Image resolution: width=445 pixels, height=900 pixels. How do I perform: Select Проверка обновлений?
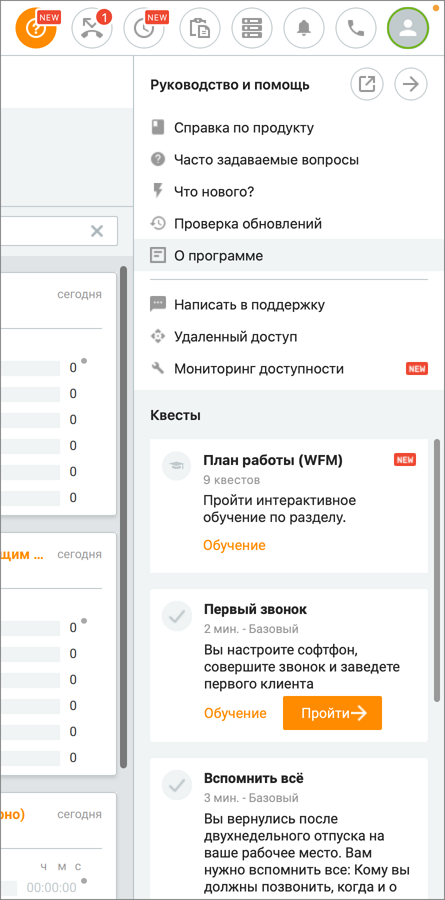click(248, 223)
